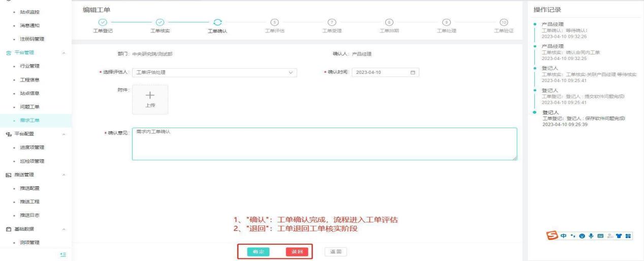Click the 工单登记 step checkmark icon
This screenshot has width=644, height=261.
[x=103, y=22]
